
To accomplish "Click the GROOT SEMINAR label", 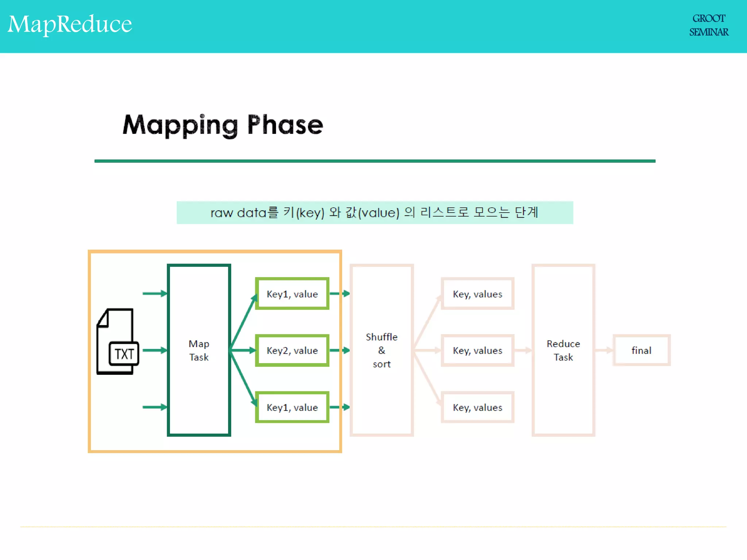I will [x=708, y=26].
